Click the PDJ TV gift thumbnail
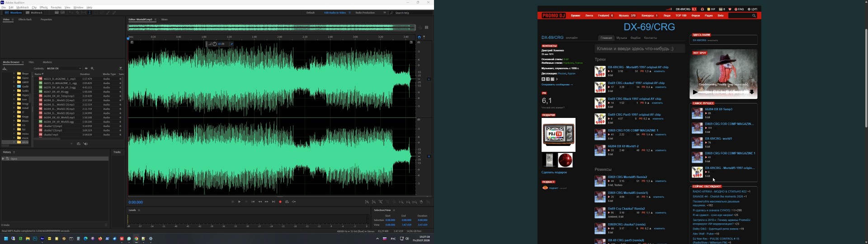 click(x=558, y=135)
